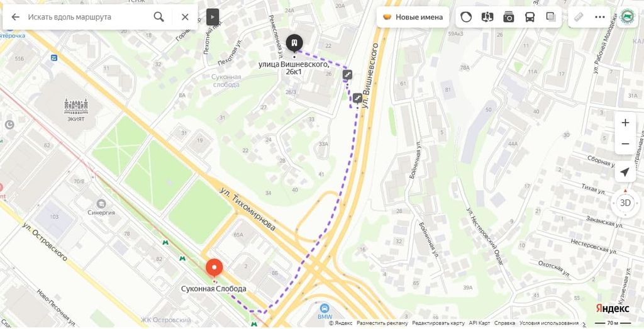Expand the collapsed side panel arrow
Viewport: 644px width, 329px height.
[x=213, y=17]
